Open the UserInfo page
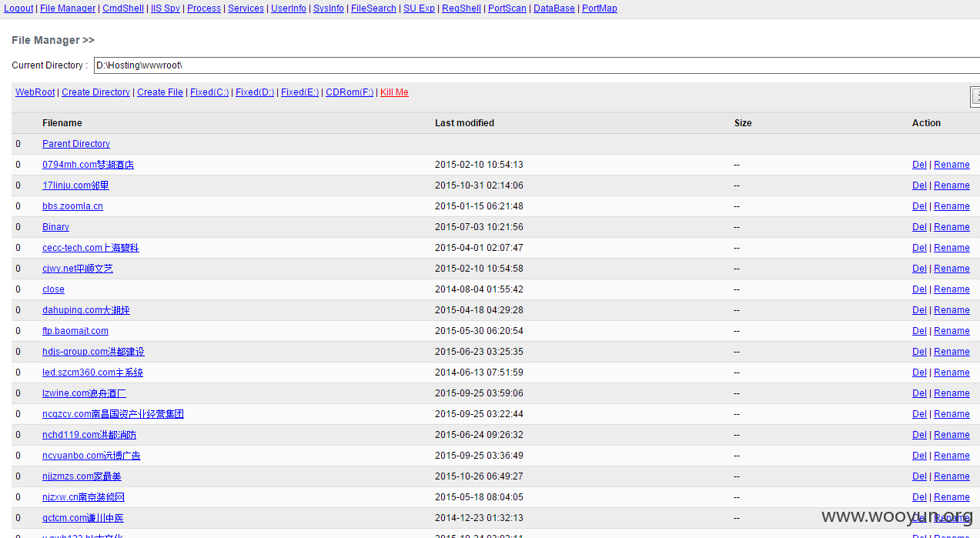 [289, 8]
